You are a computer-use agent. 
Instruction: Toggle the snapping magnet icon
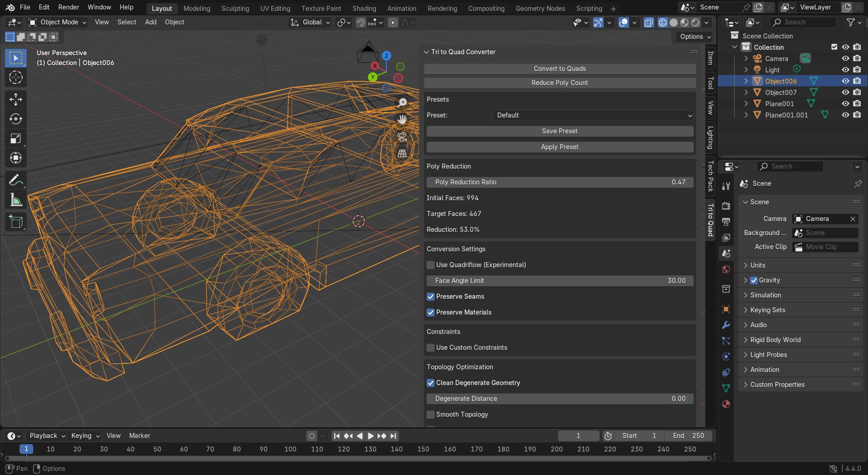pyautogui.click(x=361, y=22)
